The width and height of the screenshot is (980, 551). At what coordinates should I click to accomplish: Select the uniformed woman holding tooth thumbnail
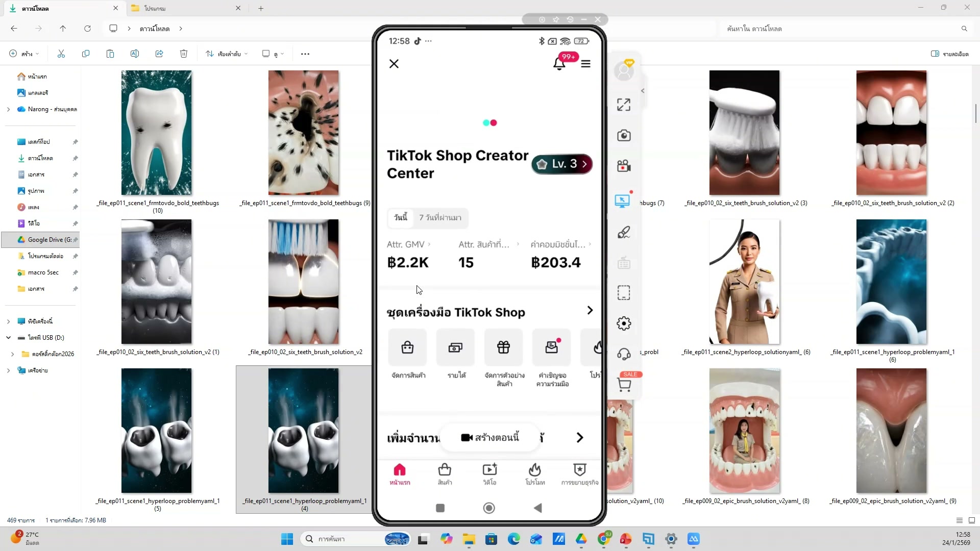click(744, 282)
